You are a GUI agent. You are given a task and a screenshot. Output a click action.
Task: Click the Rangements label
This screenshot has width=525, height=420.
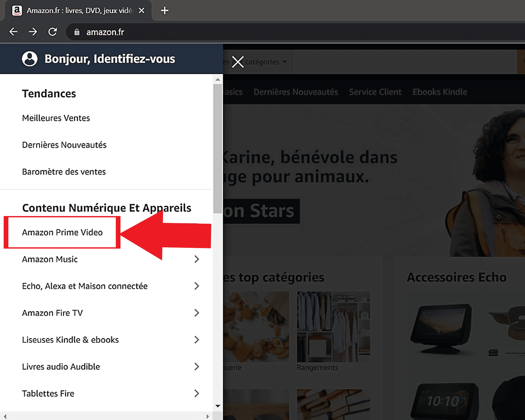(317, 367)
